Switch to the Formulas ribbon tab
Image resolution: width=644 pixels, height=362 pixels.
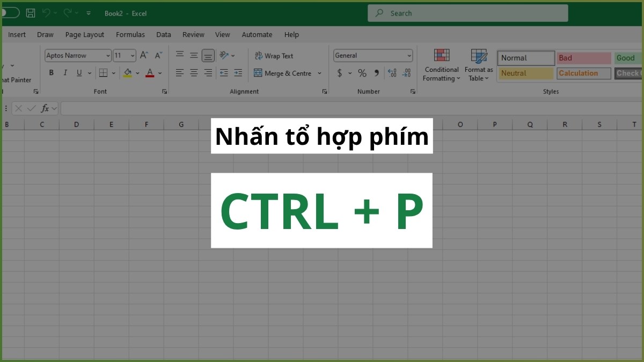(x=130, y=34)
